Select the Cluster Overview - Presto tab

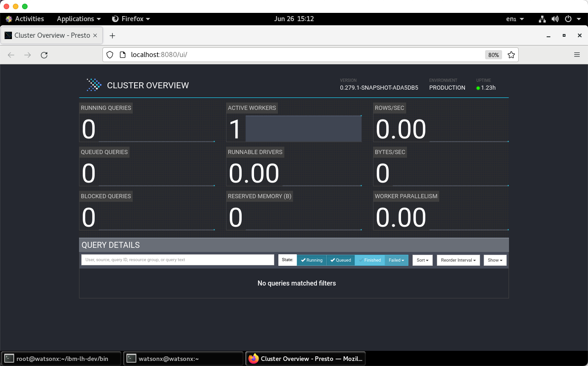coord(51,35)
